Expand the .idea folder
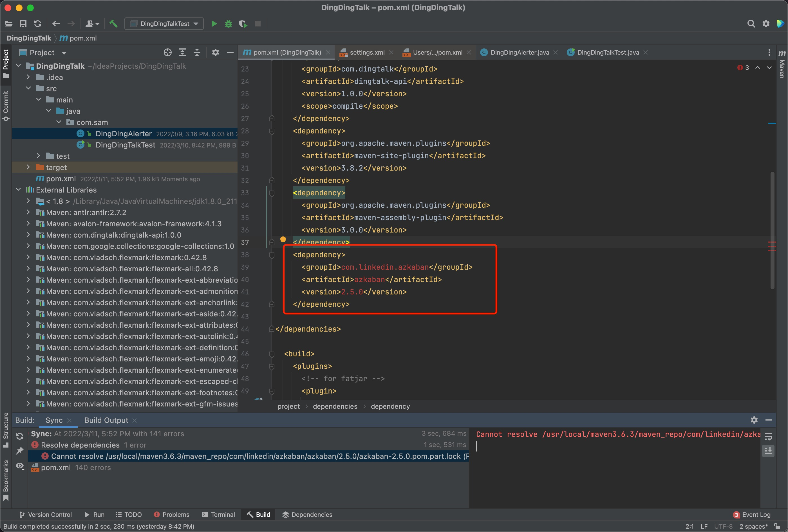Screen dimensions: 788x532 (28, 77)
